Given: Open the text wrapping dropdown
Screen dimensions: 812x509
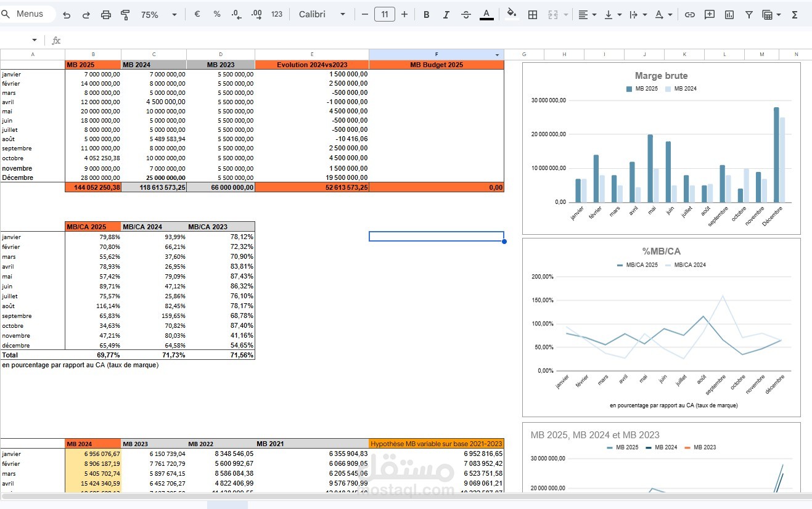Looking at the screenshot, I should pyautogui.click(x=638, y=14).
